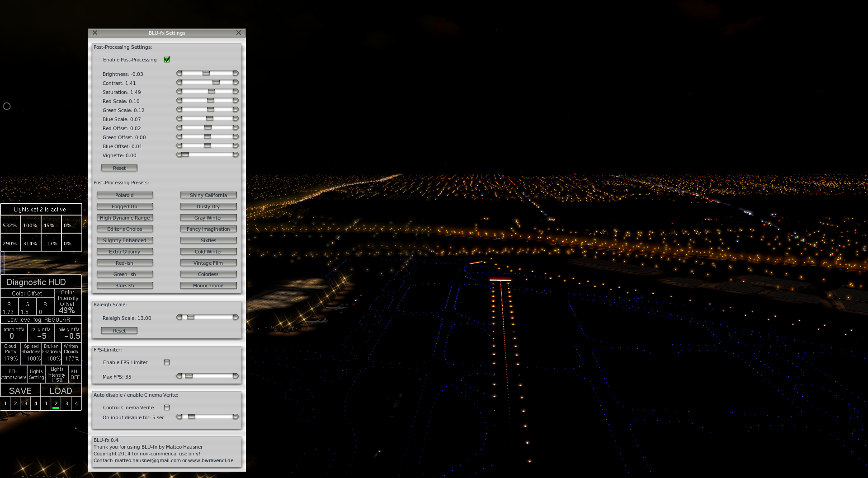Apply the Fogged Up preset

[x=125, y=206]
